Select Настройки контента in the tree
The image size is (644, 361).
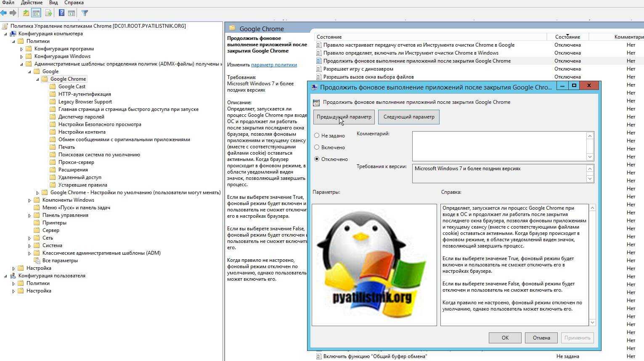(x=82, y=132)
